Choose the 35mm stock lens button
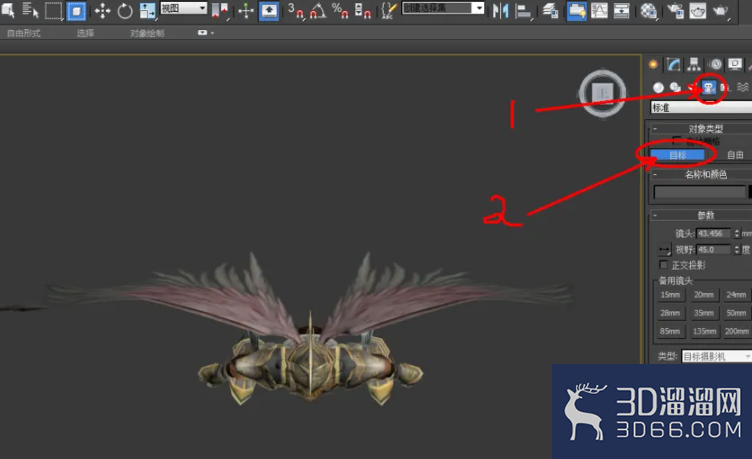This screenshot has width=752, height=459. click(704, 313)
